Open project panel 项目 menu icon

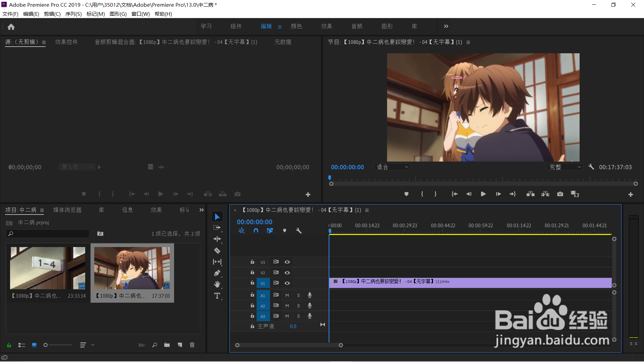coord(42,210)
